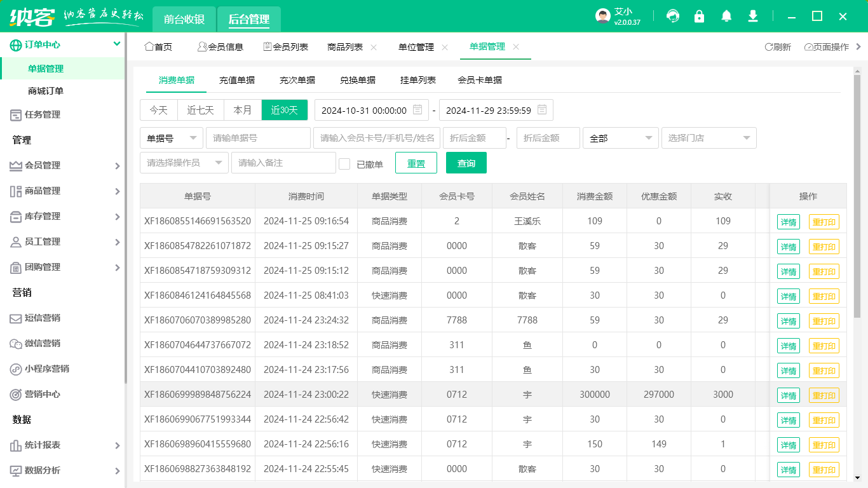Open the 请选择操作员 dropdown

pyautogui.click(x=184, y=163)
